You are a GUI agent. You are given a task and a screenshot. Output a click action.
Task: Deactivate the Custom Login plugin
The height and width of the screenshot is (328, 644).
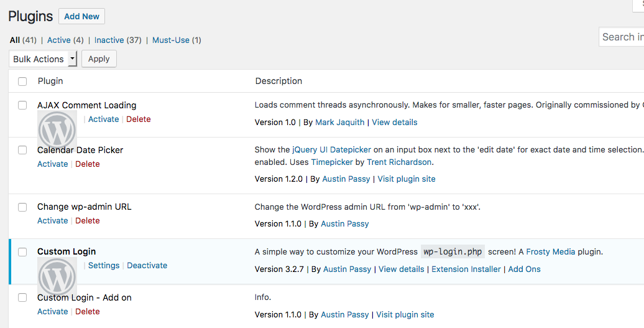(x=147, y=266)
